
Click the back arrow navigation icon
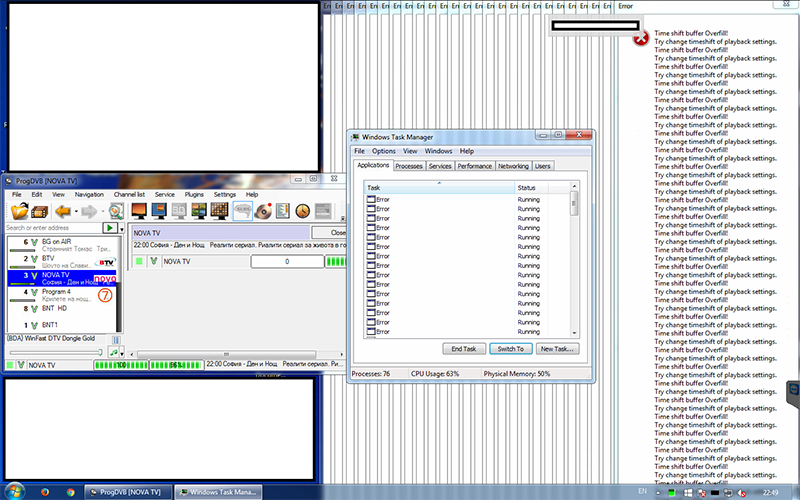coord(61,211)
